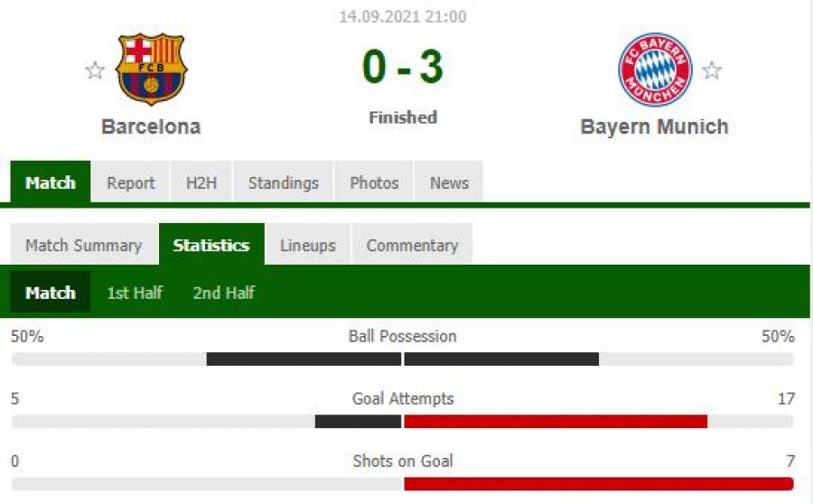
Task: Select full Match statistics filter
Action: tap(51, 293)
